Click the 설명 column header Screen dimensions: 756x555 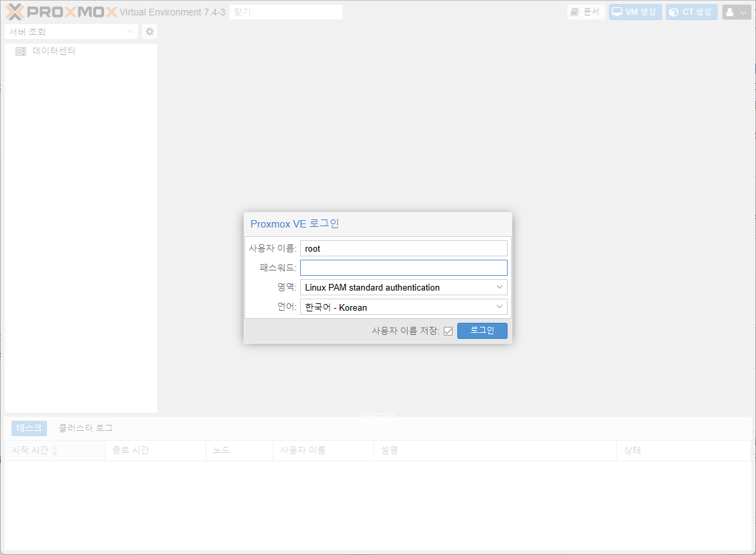click(495, 450)
